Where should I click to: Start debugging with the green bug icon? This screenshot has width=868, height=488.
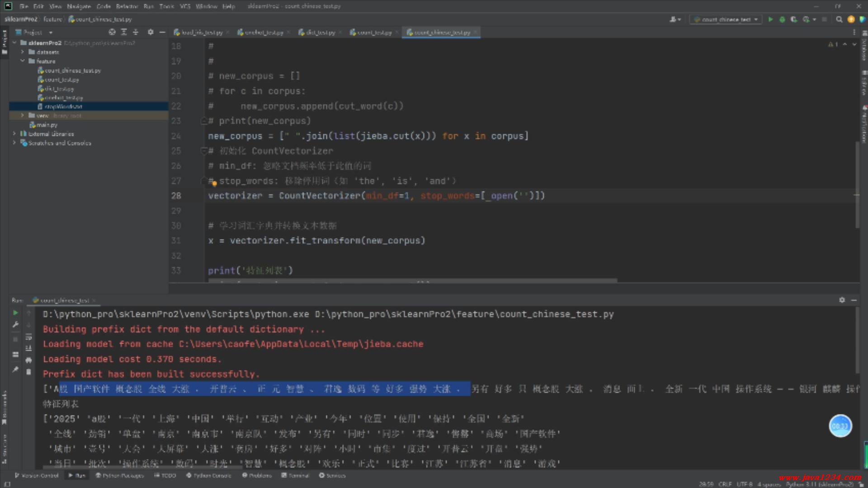click(782, 19)
